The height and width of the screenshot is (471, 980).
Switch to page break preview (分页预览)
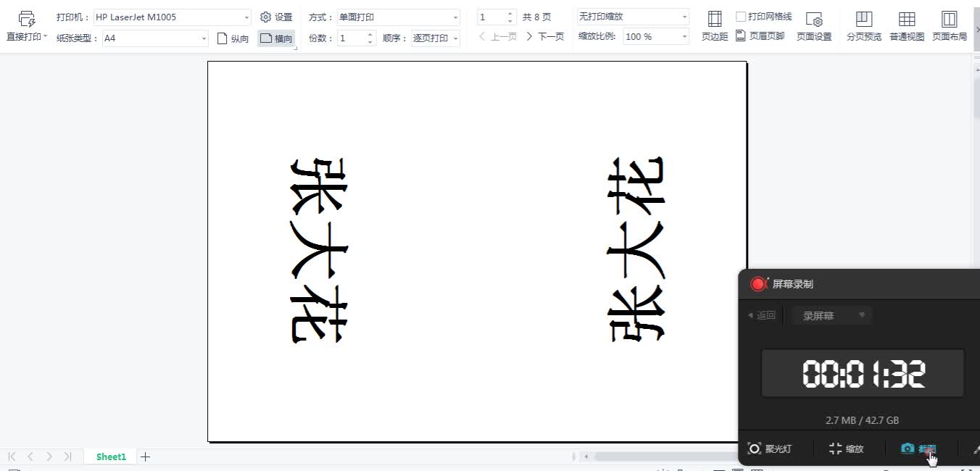click(x=864, y=26)
